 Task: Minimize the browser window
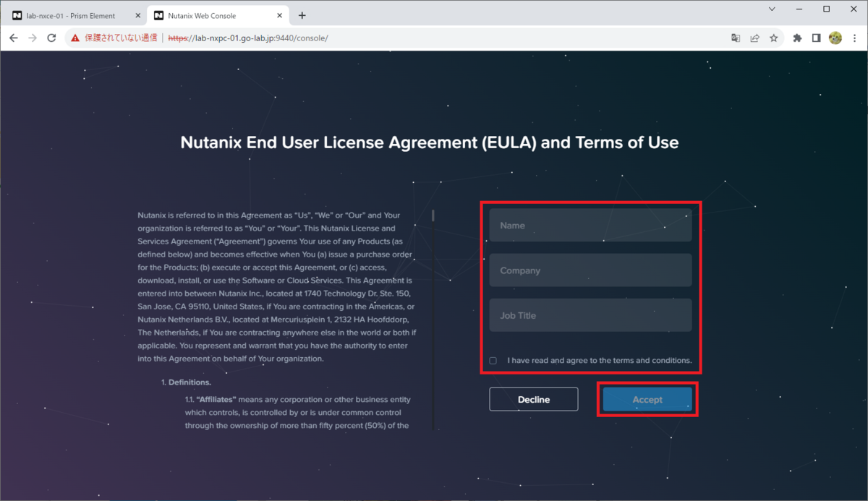tap(799, 9)
